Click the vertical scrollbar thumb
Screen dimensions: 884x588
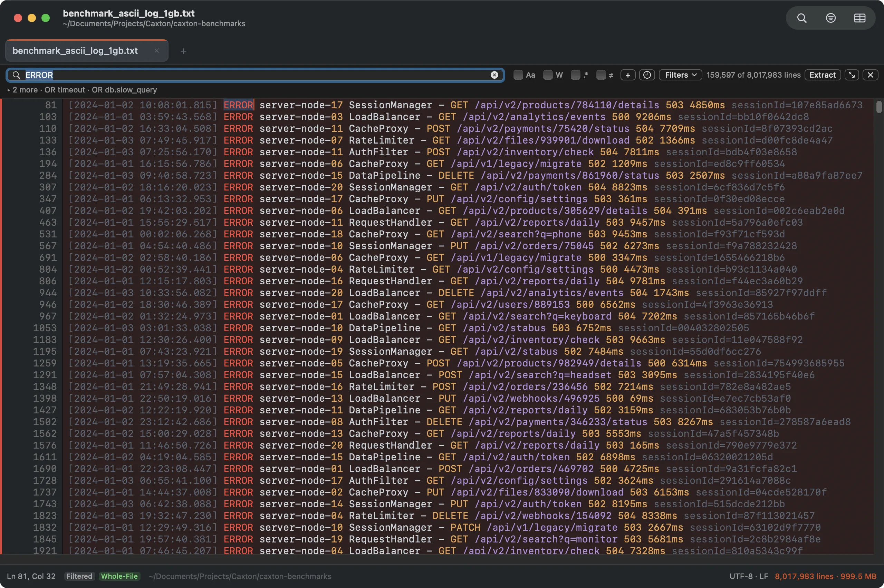pyautogui.click(x=879, y=107)
